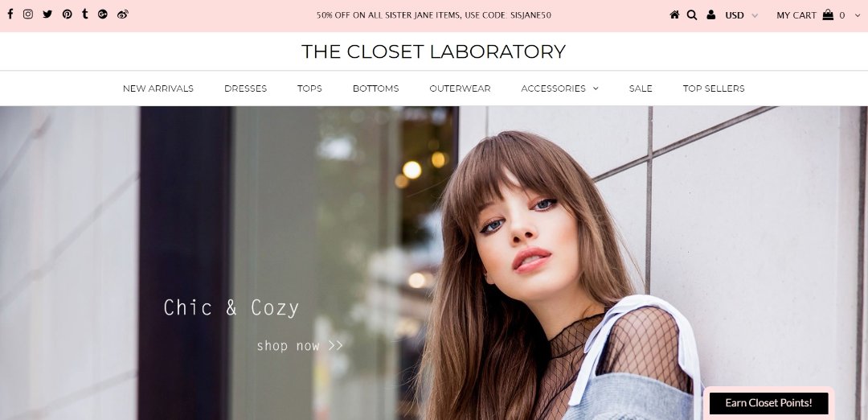Open the Dresses menu item
This screenshot has height=420, width=868.
click(245, 88)
